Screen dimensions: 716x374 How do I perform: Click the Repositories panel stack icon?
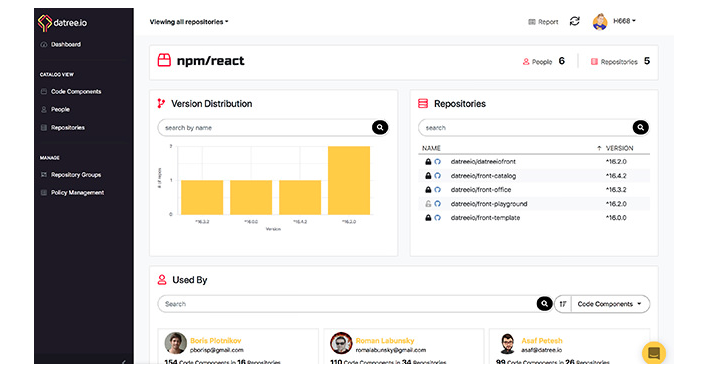[x=423, y=104]
